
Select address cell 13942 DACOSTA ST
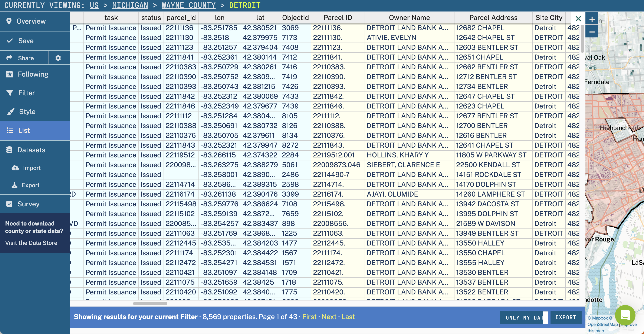coord(493,204)
